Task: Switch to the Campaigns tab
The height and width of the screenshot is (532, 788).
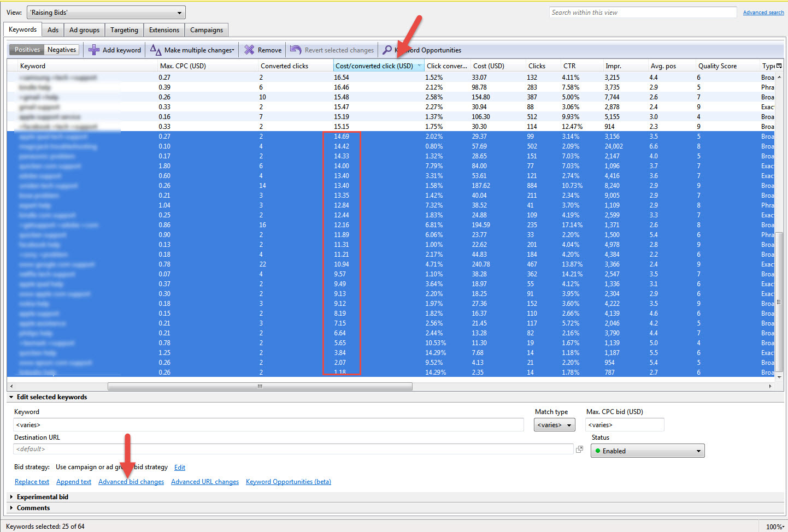Action: coord(206,30)
